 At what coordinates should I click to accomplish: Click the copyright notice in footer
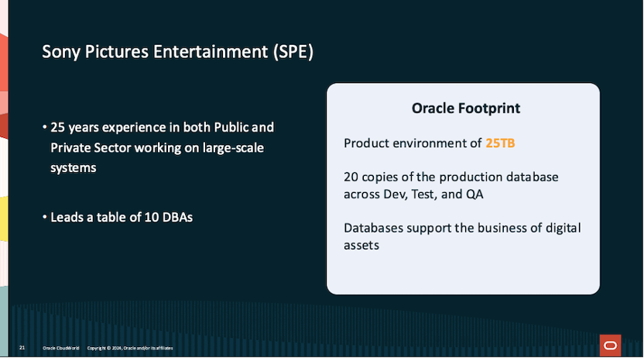tap(129, 348)
